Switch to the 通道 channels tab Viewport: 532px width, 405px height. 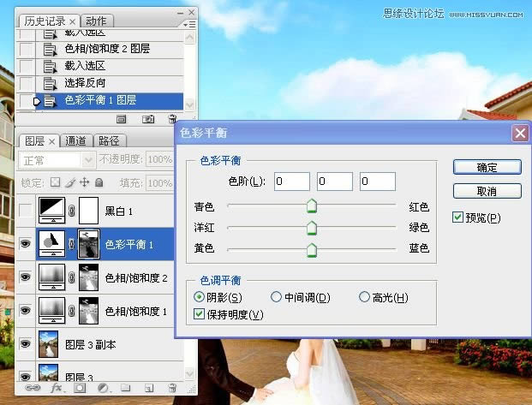(x=75, y=141)
